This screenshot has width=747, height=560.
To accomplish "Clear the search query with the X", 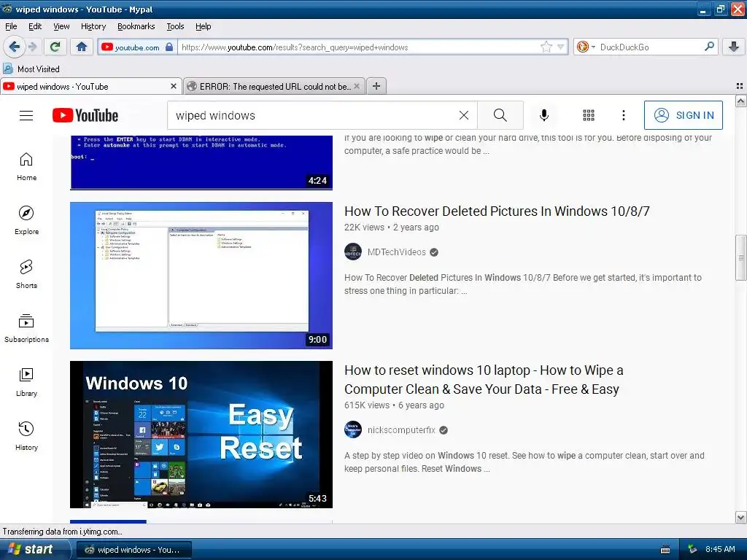I will pos(463,115).
